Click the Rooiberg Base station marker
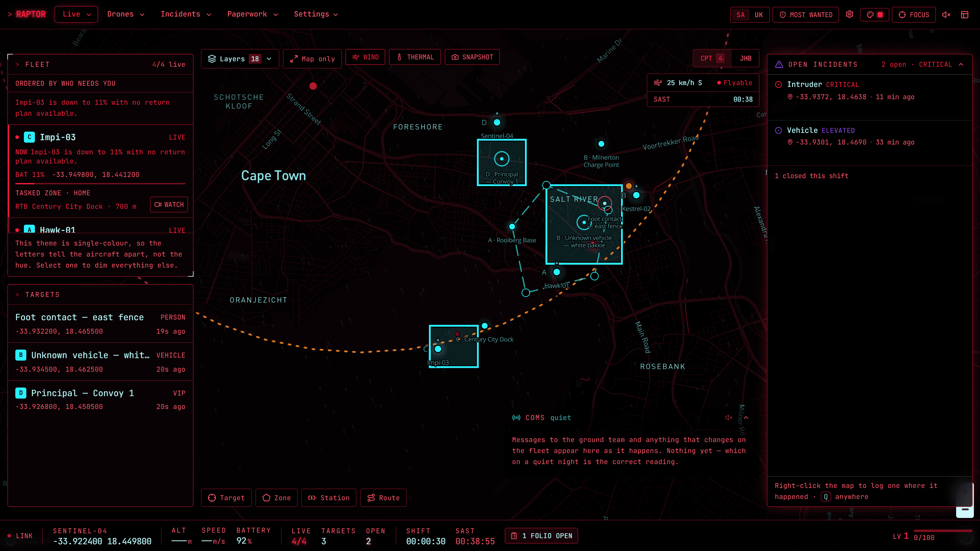Screen dimensions: 980x551 [x=512, y=227]
